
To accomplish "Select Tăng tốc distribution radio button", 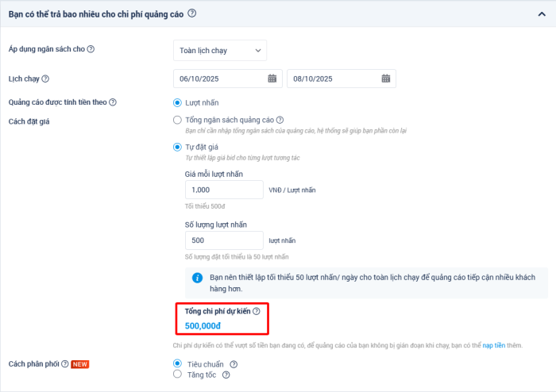I will pyautogui.click(x=177, y=375).
